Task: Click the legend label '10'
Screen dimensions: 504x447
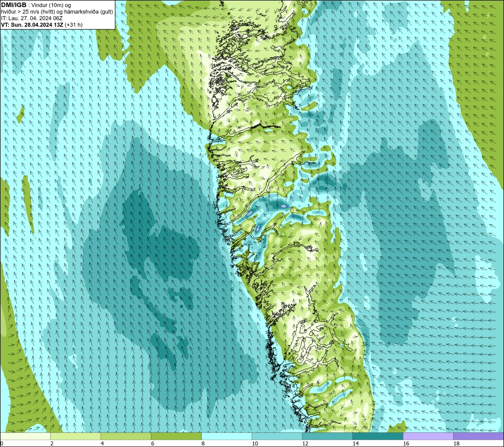Action: click(x=255, y=443)
